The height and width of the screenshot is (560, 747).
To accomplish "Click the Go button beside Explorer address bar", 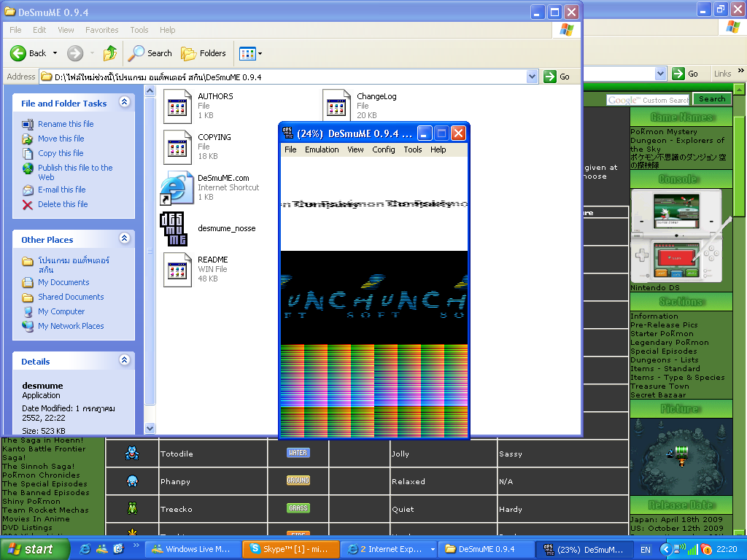I will [557, 77].
